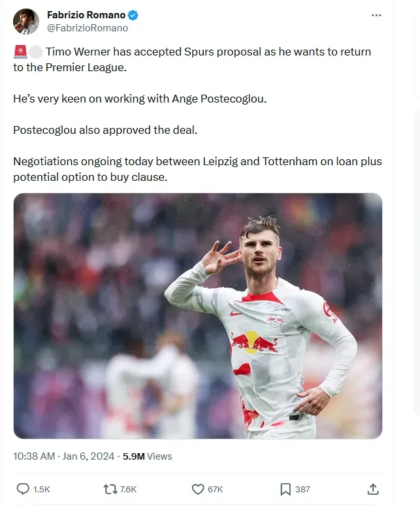Click the 1.5K replies count
Screen dimensions: 420x506
tap(41, 489)
